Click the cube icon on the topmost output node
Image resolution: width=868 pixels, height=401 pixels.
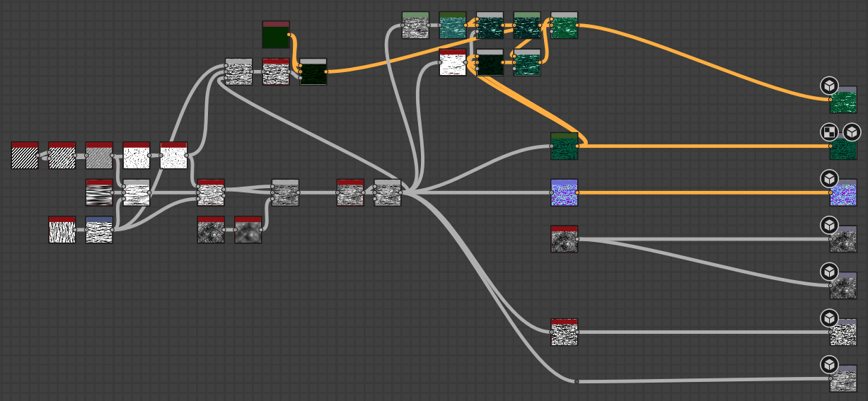click(829, 86)
